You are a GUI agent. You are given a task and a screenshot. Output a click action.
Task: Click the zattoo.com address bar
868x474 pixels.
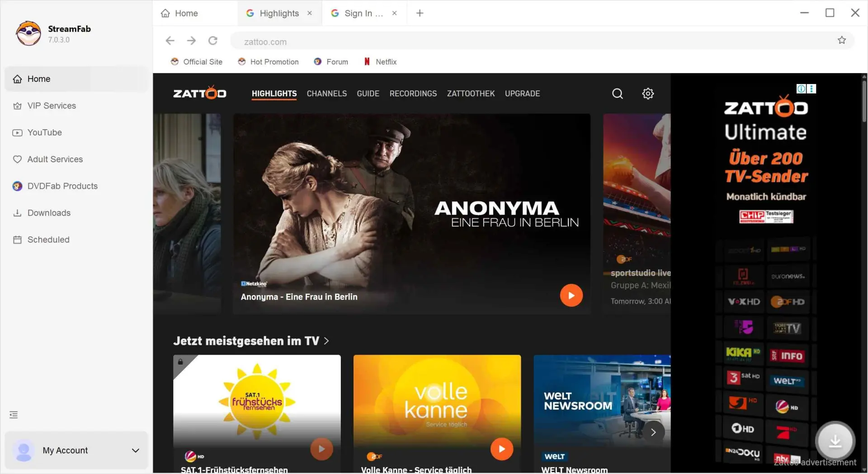click(x=533, y=41)
